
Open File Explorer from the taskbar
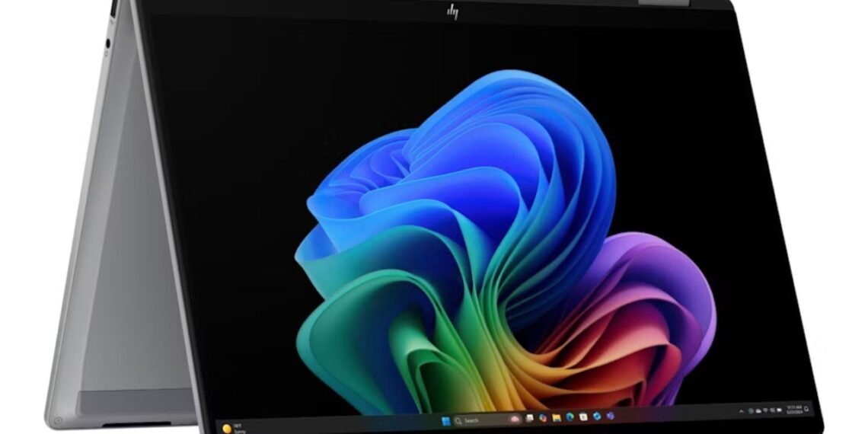(x=557, y=418)
